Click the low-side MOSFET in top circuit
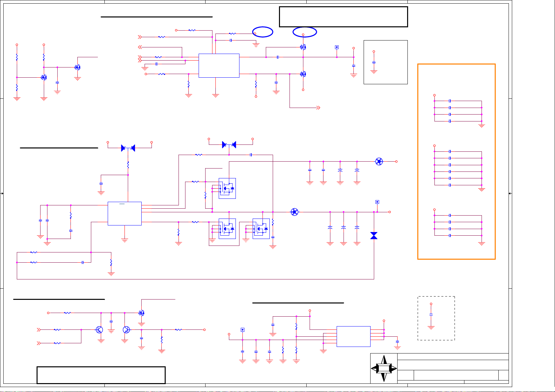 point(303,74)
